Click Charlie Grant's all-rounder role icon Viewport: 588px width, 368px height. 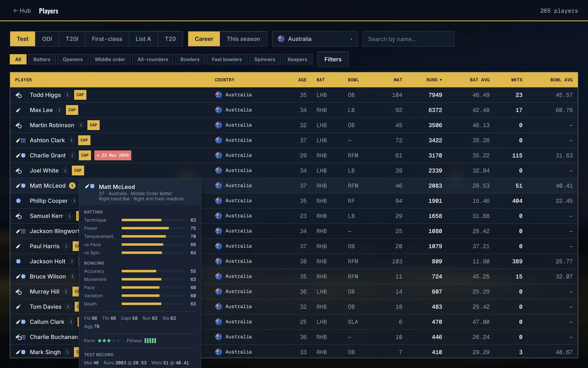21,155
